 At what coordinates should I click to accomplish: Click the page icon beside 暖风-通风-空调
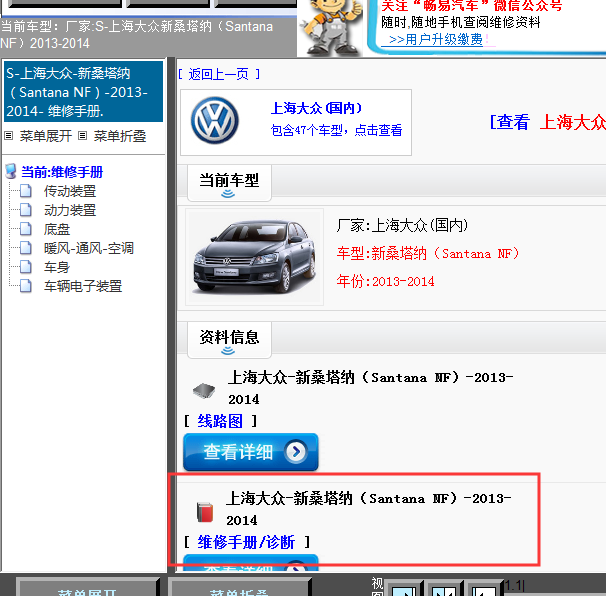[x=26, y=248]
